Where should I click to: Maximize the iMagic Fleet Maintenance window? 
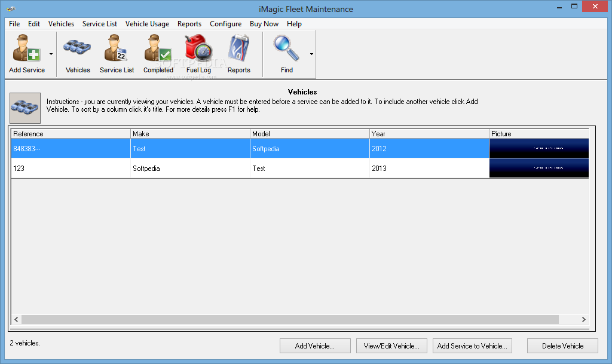(574, 7)
